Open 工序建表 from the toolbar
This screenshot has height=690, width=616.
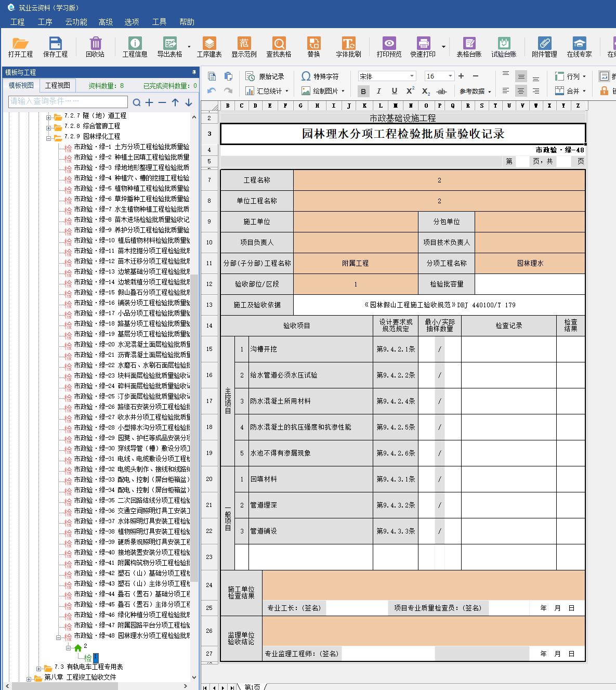[x=209, y=47]
